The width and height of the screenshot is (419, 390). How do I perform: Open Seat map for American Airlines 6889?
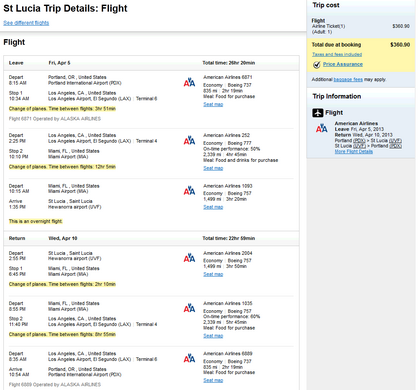point(213,380)
